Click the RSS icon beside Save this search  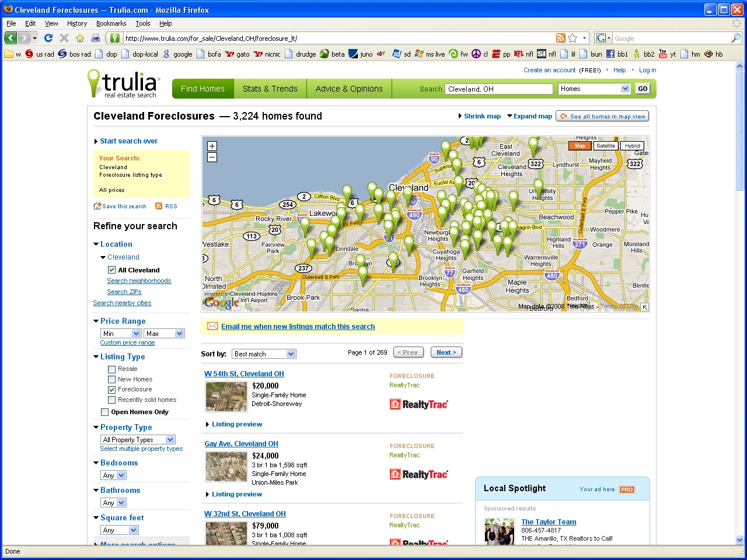coord(159,206)
